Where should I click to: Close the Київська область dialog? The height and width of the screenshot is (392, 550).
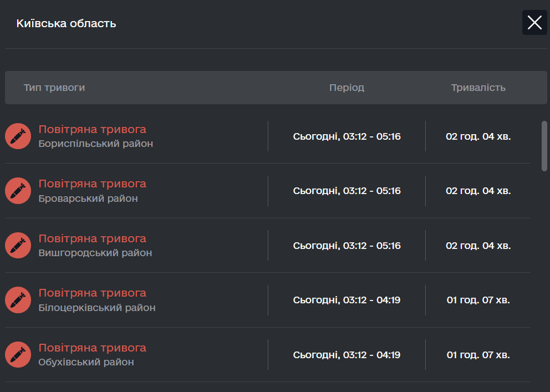tap(534, 22)
